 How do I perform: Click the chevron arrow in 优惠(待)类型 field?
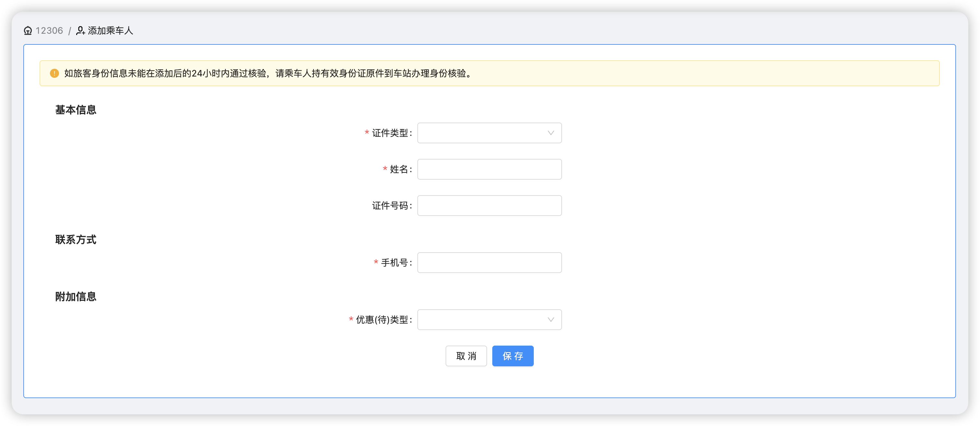(x=551, y=320)
